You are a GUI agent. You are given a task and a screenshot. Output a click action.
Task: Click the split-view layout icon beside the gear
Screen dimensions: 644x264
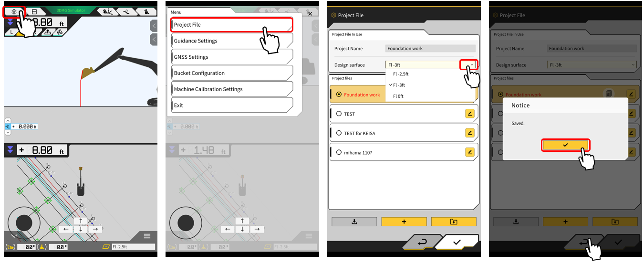tap(34, 11)
